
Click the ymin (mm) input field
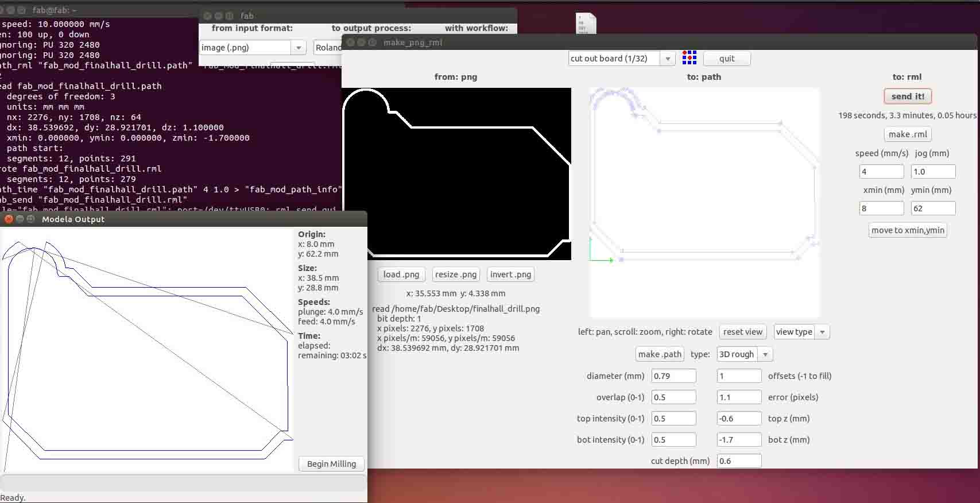(933, 208)
